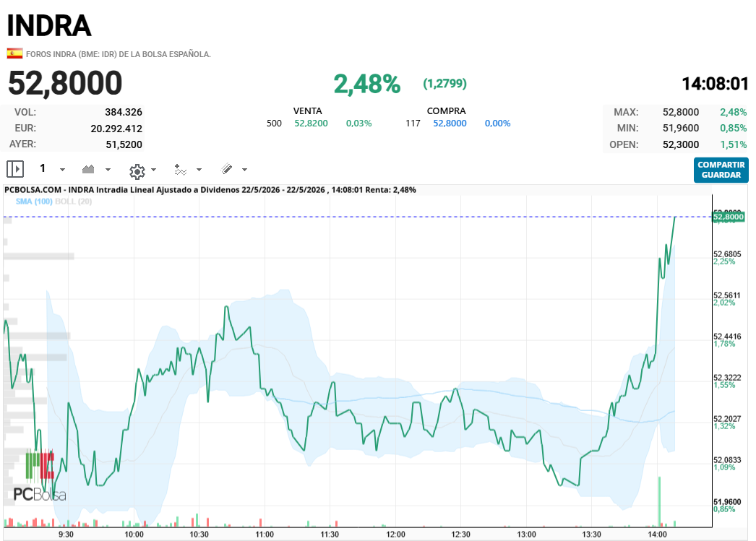Click the 13:00 time axis label

(x=526, y=534)
